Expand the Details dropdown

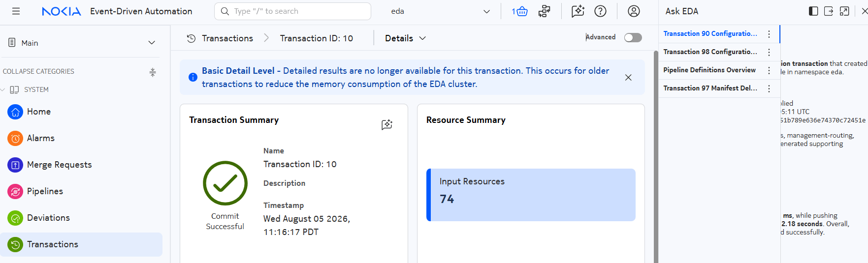tap(405, 38)
